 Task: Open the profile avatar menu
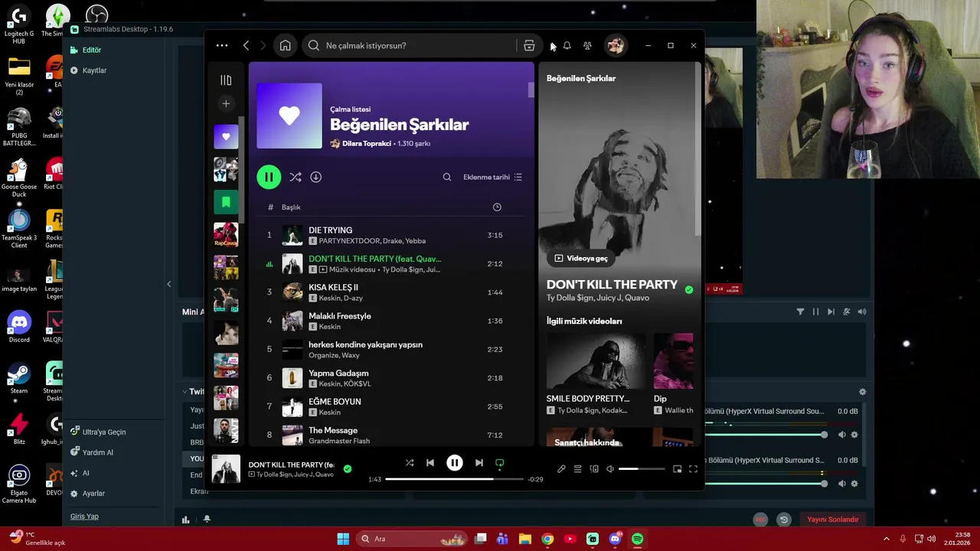[x=615, y=45]
